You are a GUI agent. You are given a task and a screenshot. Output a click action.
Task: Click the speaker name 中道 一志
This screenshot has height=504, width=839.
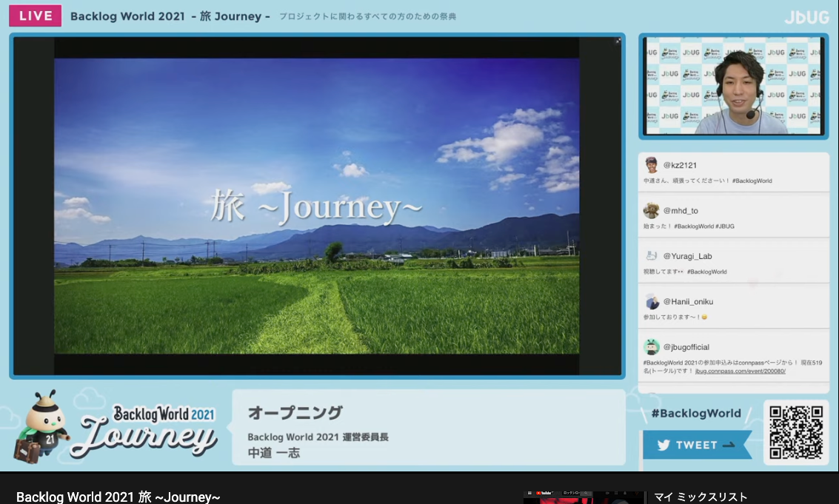[274, 453]
